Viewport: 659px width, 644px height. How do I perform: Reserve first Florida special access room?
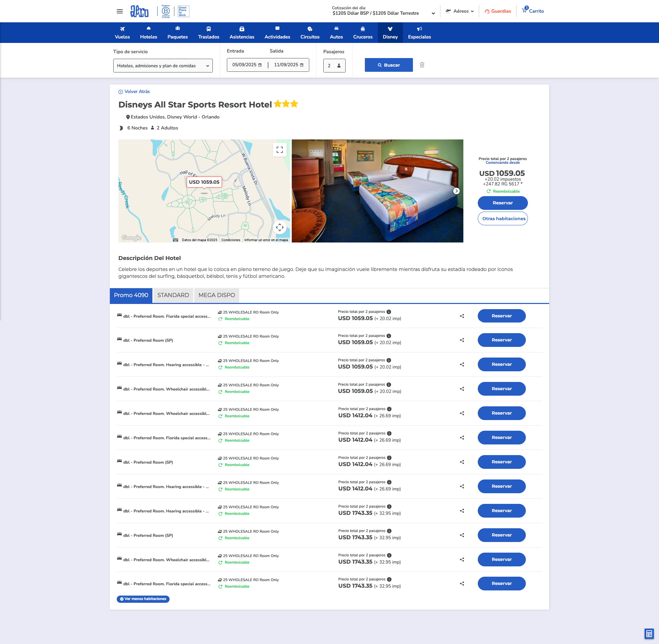click(502, 316)
